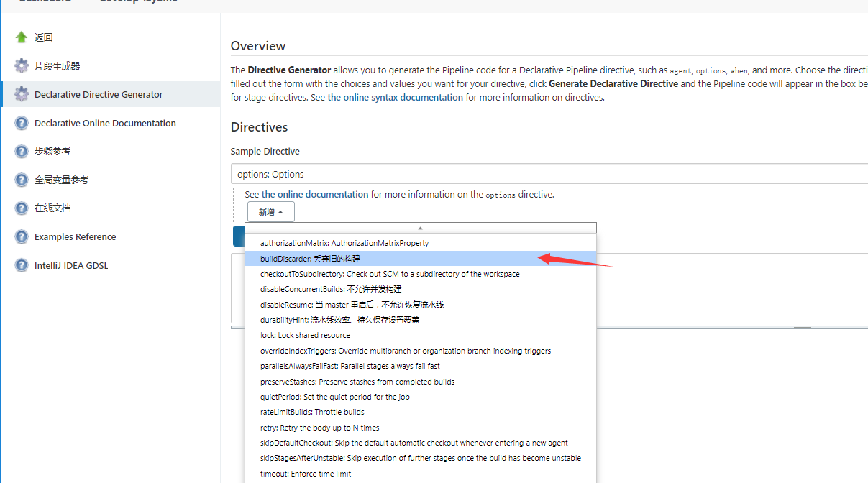868x483 pixels.
Task: Open Declarative Online Documentation link
Action: [x=105, y=124]
